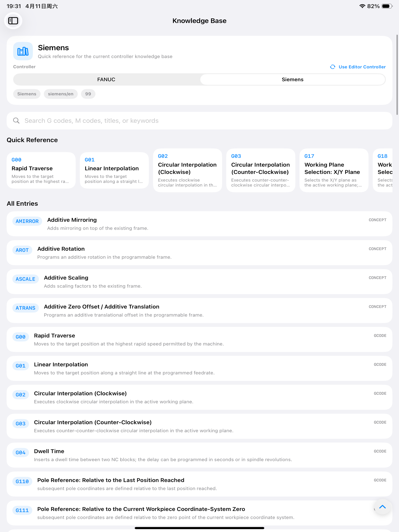Open the ASCALE Additive Scaling entry

pyautogui.click(x=199, y=282)
